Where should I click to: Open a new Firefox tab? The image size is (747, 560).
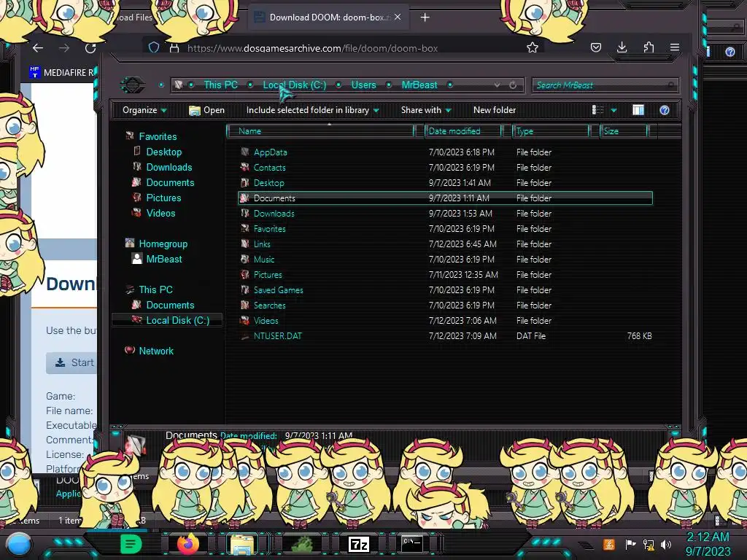425,17
